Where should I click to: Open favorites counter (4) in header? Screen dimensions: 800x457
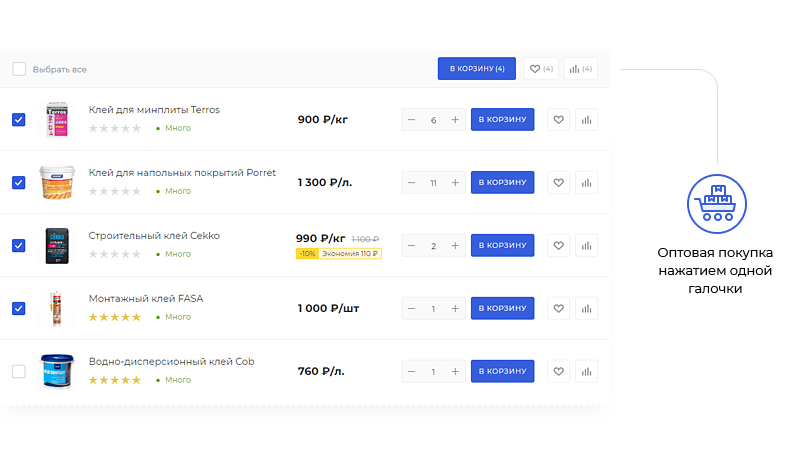541,69
